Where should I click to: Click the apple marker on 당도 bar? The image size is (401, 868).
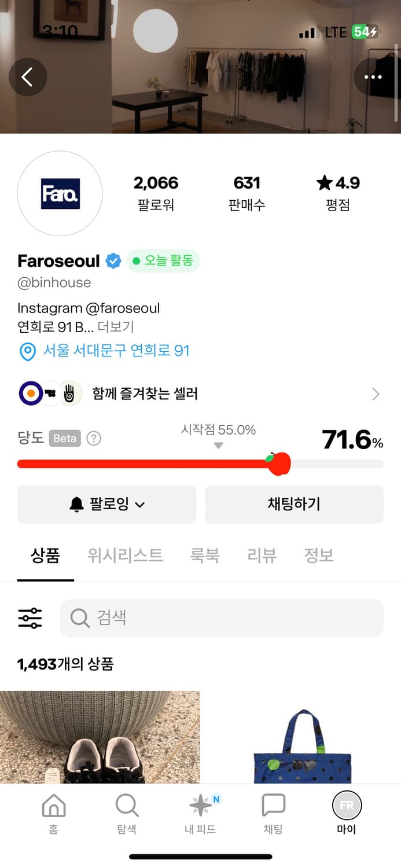pyautogui.click(x=279, y=464)
